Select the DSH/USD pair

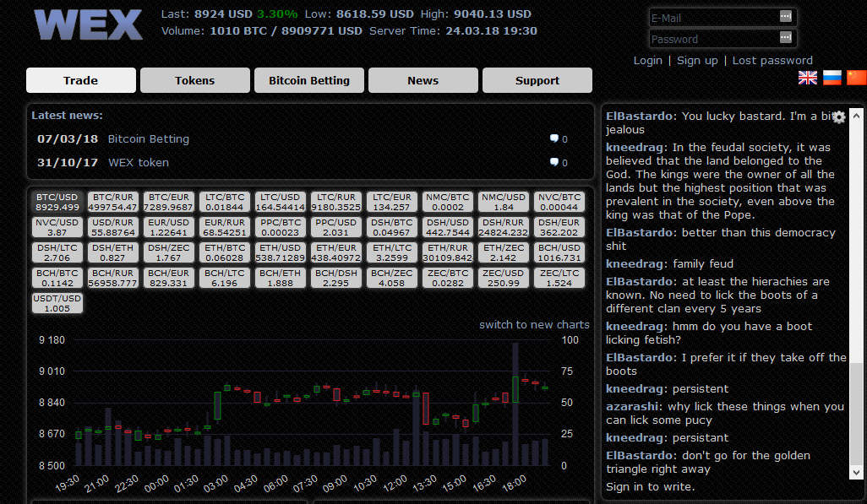click(x=448, y=227)
